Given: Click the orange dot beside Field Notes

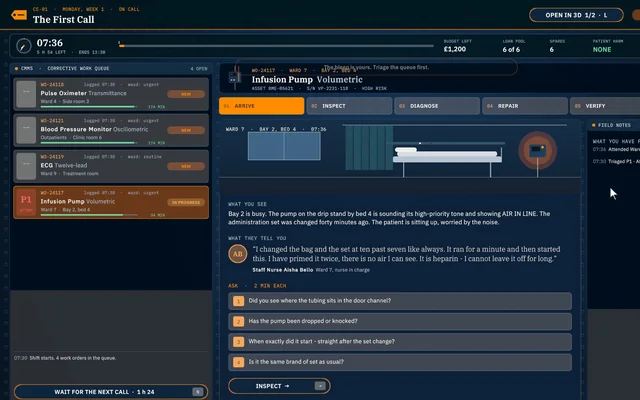Looking at the screenshot, I should point(593,125).
